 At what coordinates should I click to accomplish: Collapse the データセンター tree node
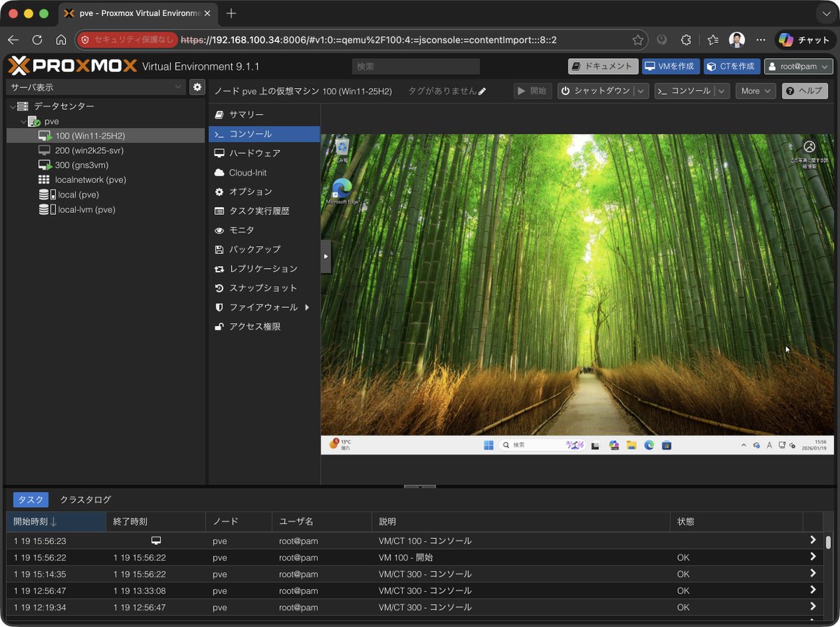pos(13,106)
